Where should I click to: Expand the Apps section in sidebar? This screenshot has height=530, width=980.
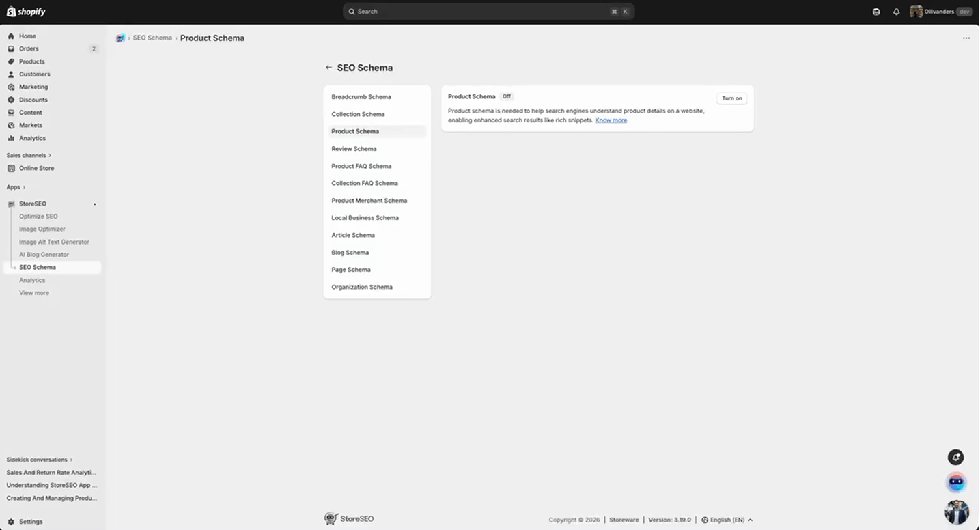[x=15, y=186]
